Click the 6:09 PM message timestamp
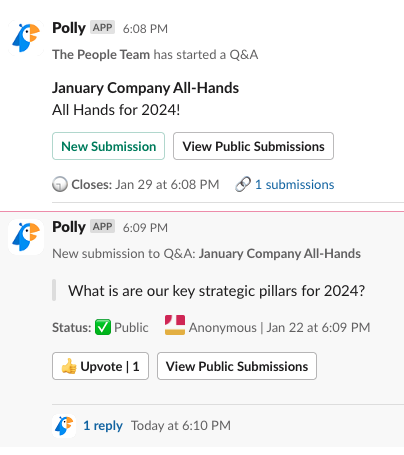 pos(145,228)
